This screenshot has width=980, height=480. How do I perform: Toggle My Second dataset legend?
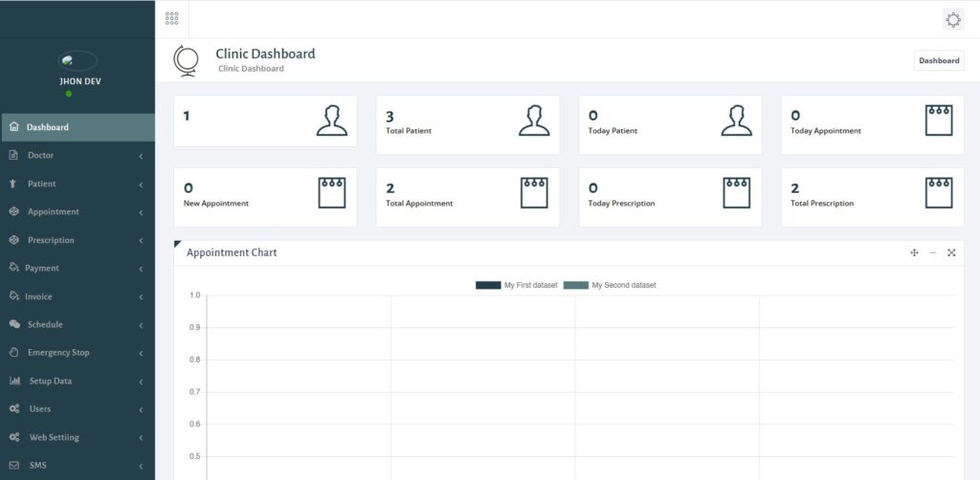click(x=623, y=285)
